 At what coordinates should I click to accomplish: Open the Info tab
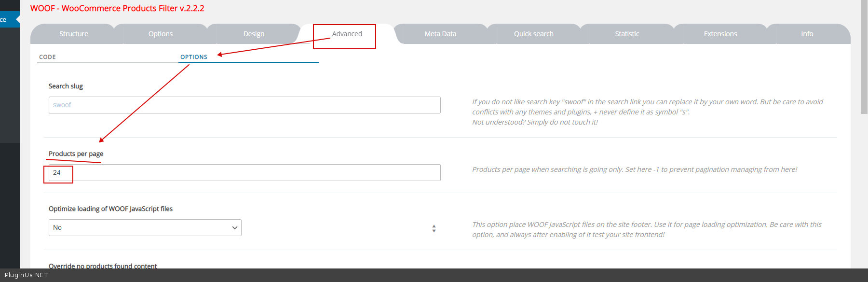click(x=807, y=34)
